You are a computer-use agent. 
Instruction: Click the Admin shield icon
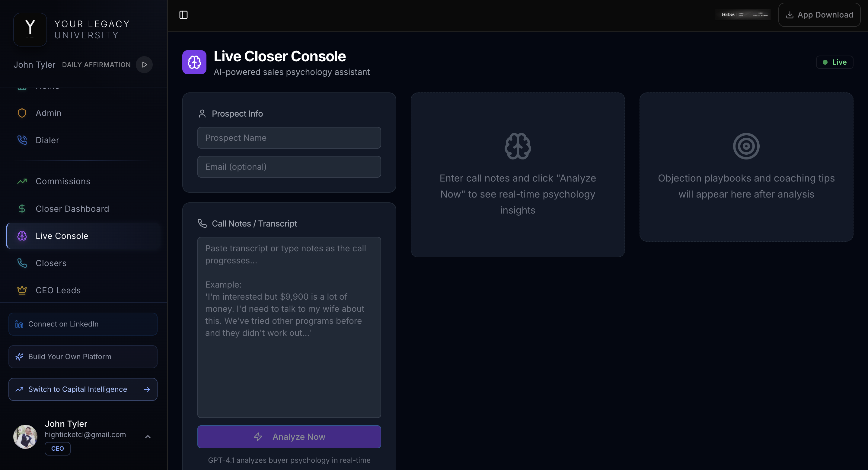[x=22, y=113]
